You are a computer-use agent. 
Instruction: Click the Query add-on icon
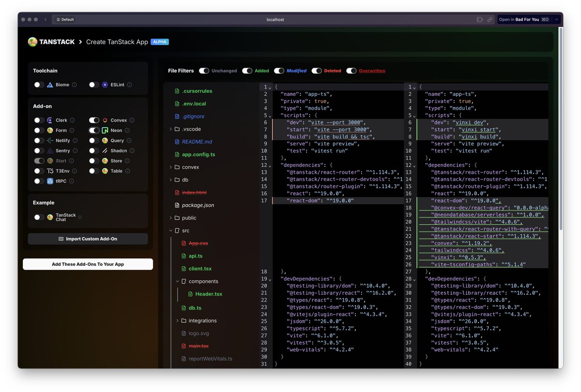click(105, 140)
